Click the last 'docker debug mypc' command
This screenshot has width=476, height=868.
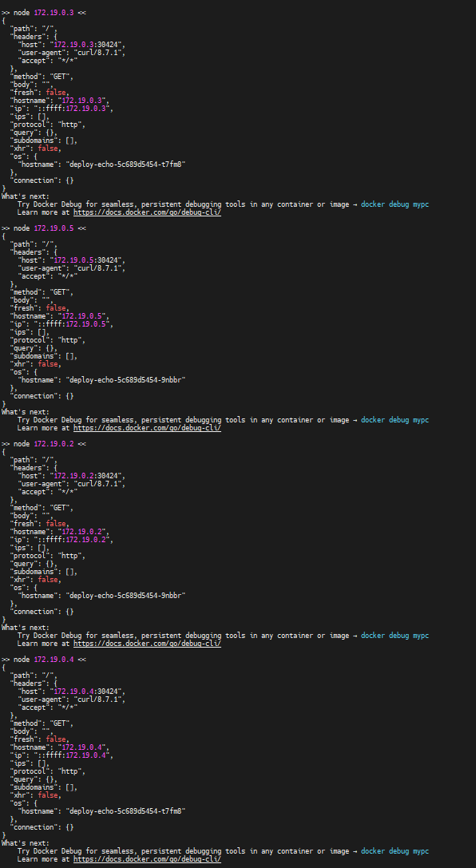point(395,851)
